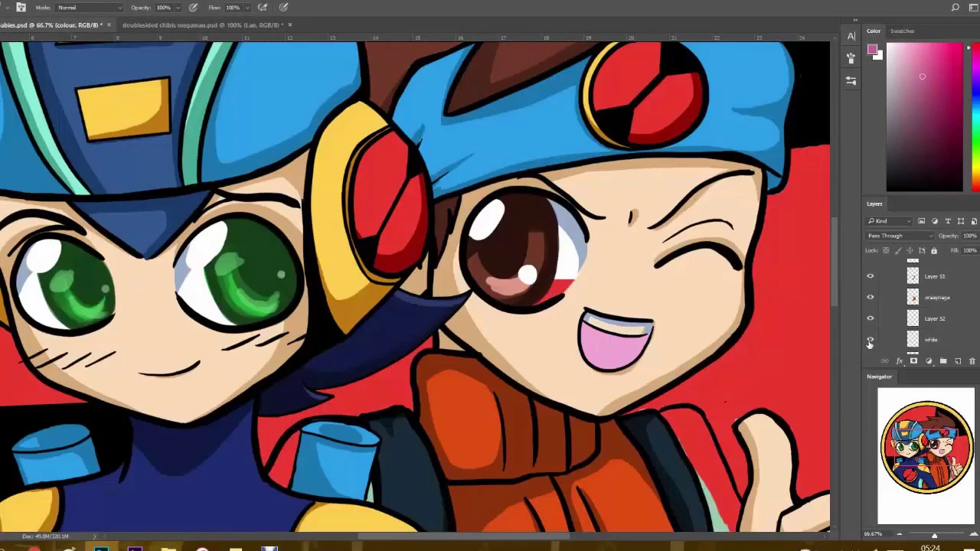Close the doublesided chibis megaman.psd tab

(x=290, y=25)
